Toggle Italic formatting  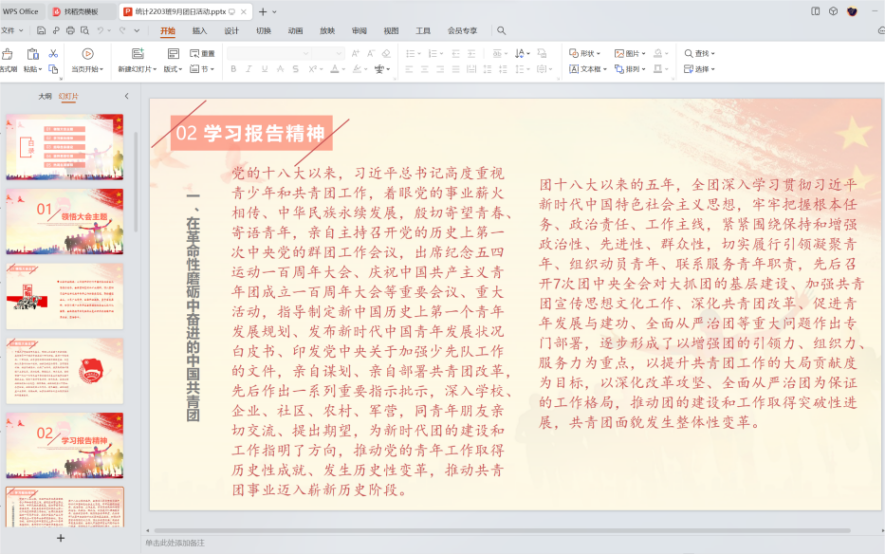tap(249, 69)
